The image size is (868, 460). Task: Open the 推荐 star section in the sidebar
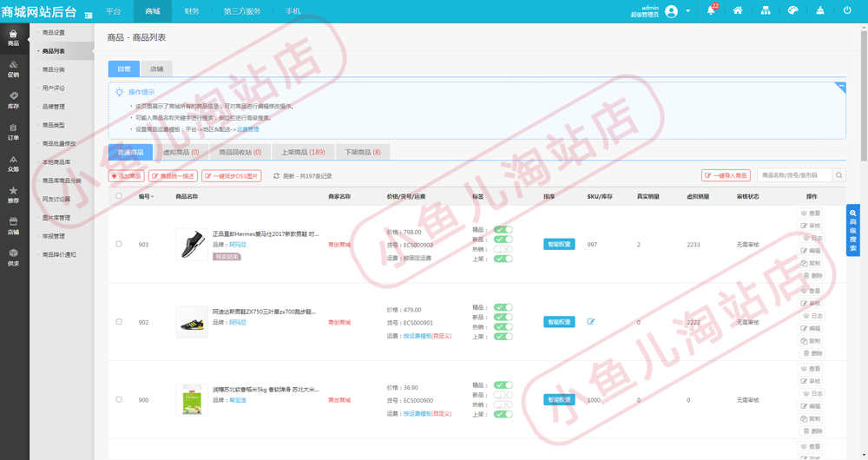tap(13, 195)
